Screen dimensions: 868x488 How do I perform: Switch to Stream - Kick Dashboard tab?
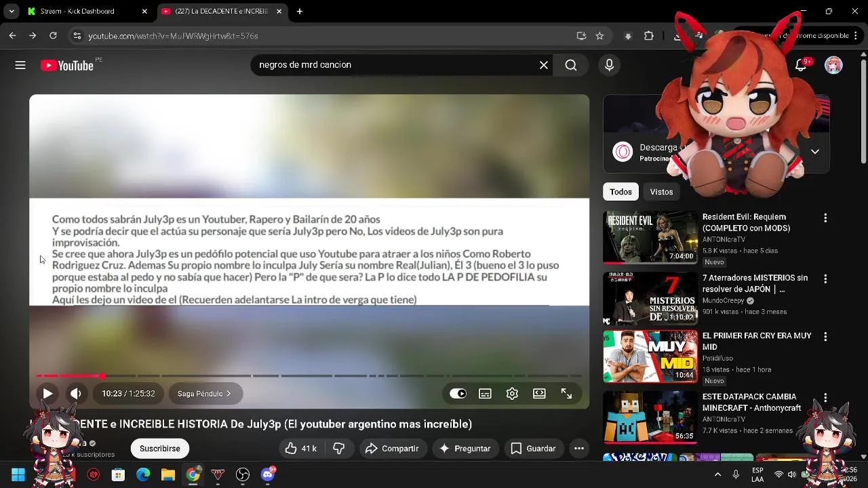point(77,12)
